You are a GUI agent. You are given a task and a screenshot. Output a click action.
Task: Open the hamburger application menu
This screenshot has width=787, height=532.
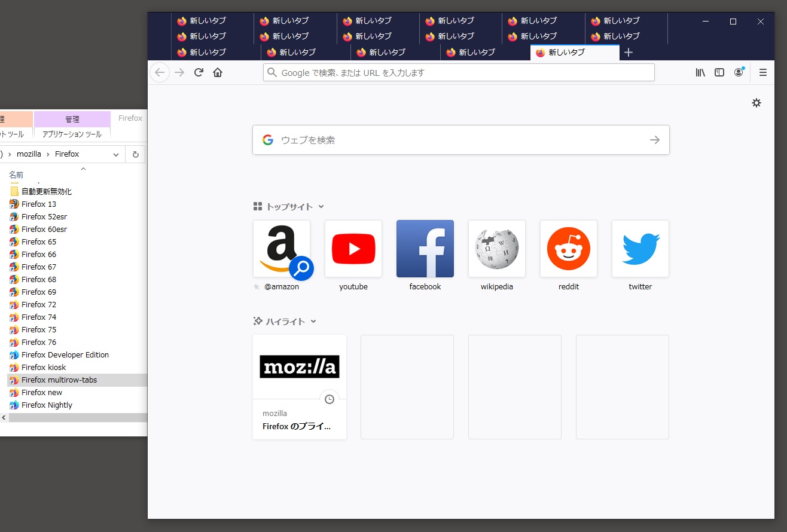tap(762, 72)
